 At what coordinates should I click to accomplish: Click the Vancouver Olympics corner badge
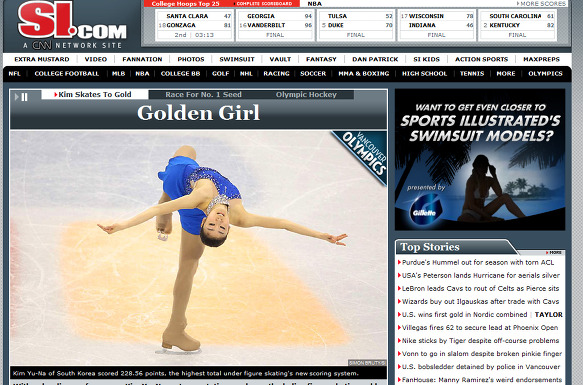point(363,154)
